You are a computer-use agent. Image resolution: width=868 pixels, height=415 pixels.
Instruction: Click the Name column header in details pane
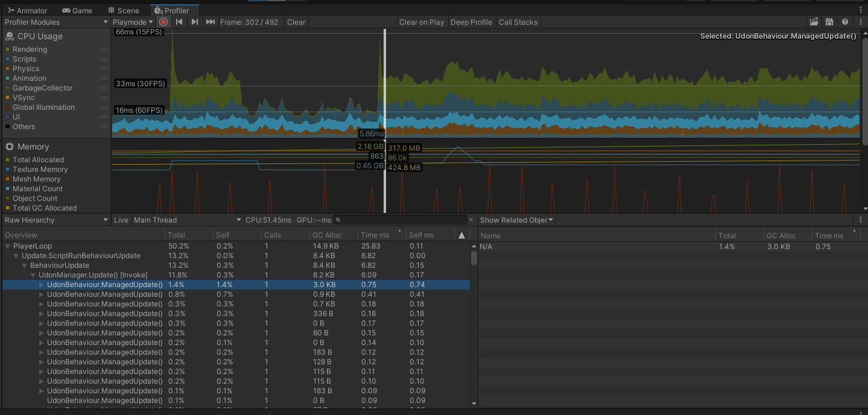click(597, 235)
